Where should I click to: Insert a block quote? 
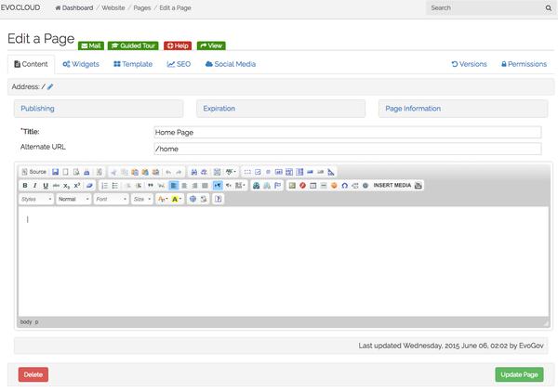click(150, 186)
